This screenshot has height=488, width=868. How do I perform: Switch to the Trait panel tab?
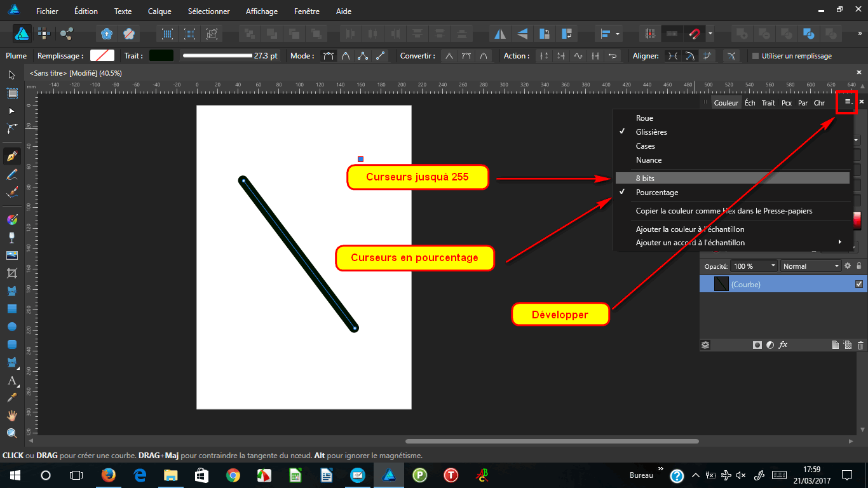tap(768, 103)
